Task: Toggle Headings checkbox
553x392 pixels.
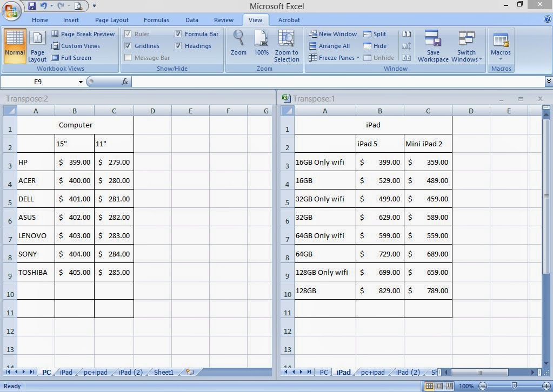Action: tap(178, 46)
